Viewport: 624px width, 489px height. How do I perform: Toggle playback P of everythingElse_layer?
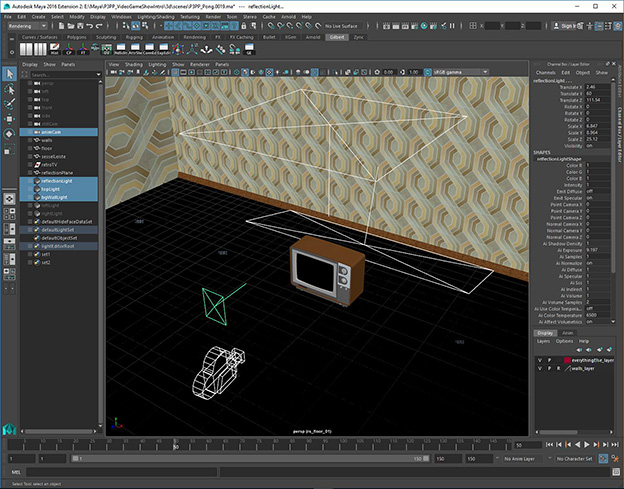coord(548,358)
